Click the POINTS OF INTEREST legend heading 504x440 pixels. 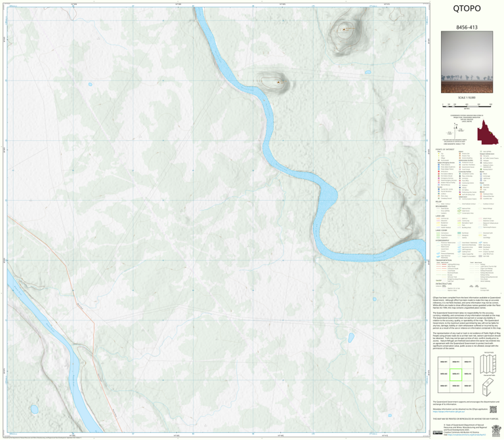[445, 150]
